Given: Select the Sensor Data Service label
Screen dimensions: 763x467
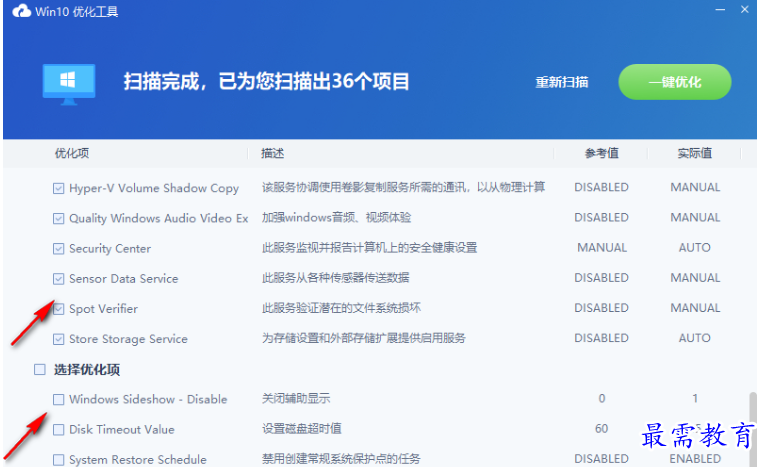Looking at the screenshot, I should (x=124, y=279).
